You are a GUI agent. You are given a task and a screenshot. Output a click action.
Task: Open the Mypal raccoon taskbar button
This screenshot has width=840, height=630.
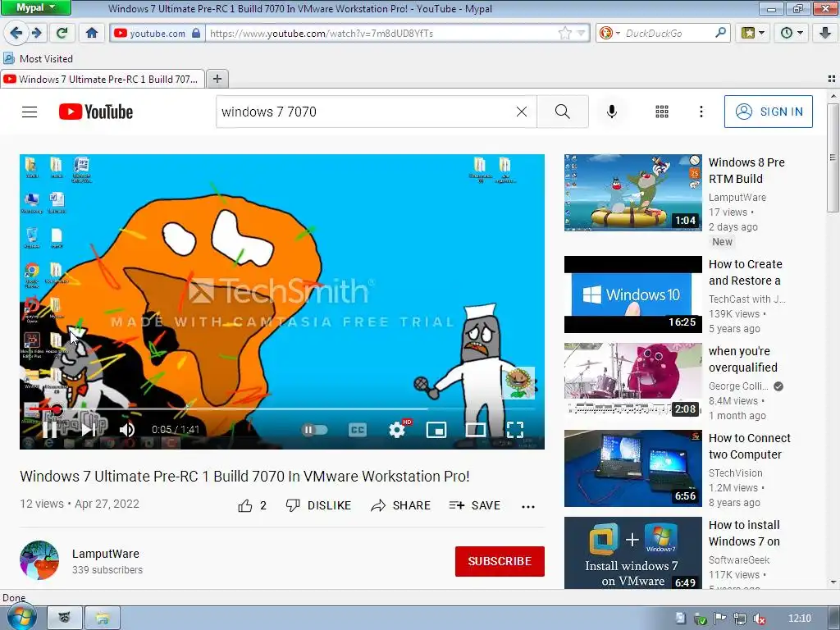64,618
